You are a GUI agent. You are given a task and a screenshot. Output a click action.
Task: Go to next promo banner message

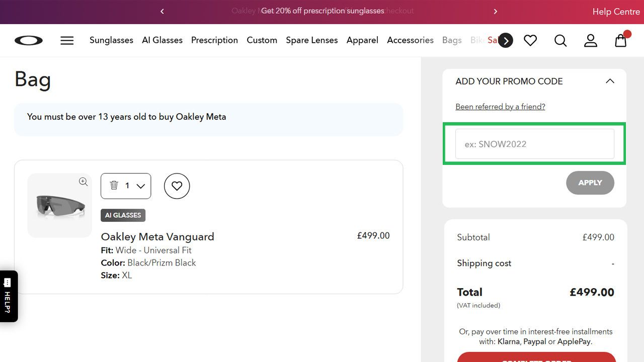[496, 11]
